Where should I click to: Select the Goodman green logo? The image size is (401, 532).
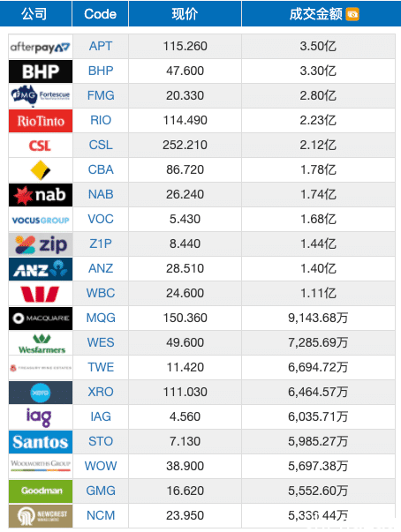coord(41,491)
